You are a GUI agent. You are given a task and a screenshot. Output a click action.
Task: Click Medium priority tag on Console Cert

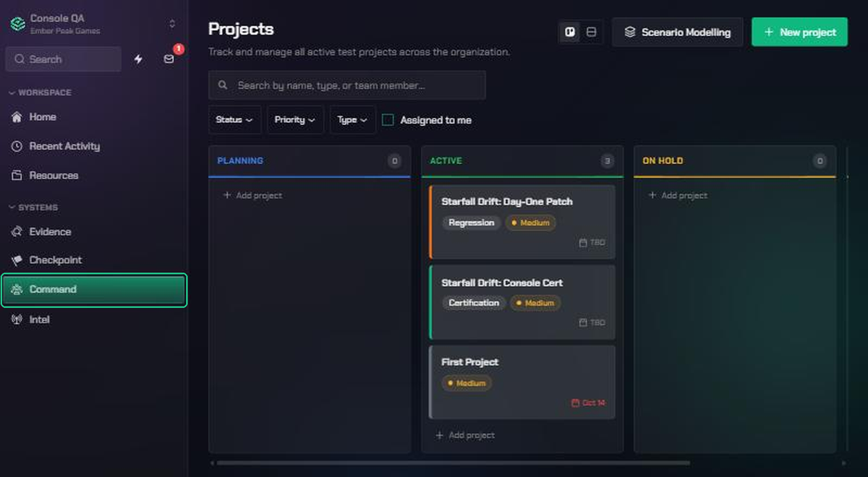535,303
